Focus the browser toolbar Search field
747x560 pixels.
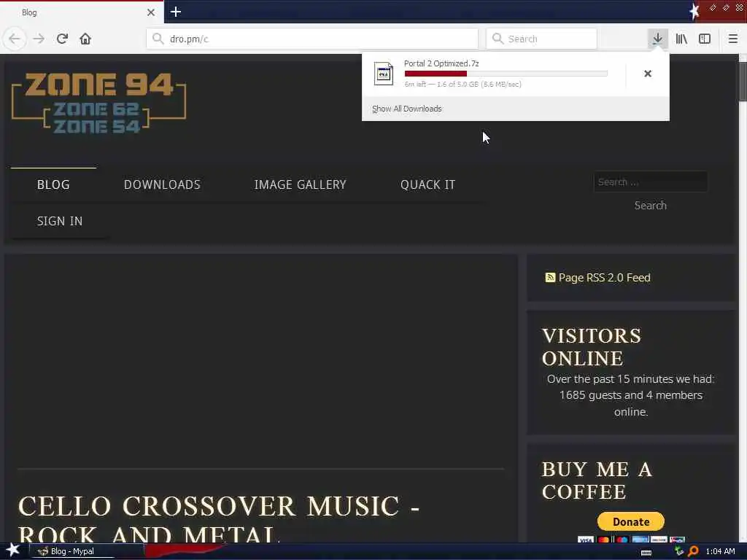[x=542, y=39]
